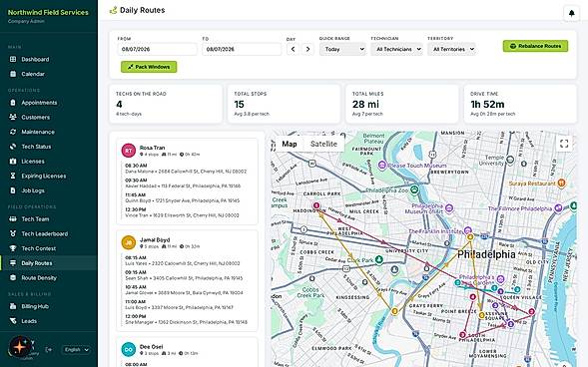
Task: Click the Job Logs document icon
Action: [x=13, y=190]
